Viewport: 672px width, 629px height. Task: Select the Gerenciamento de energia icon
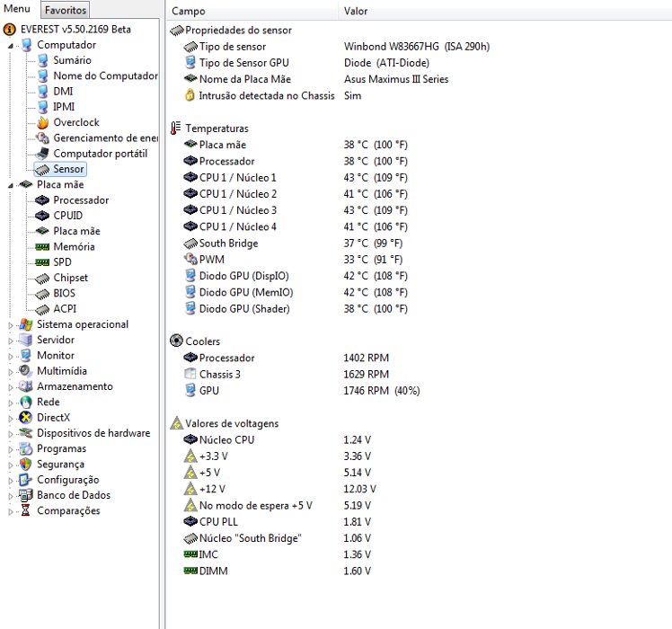tap(42, 138)
